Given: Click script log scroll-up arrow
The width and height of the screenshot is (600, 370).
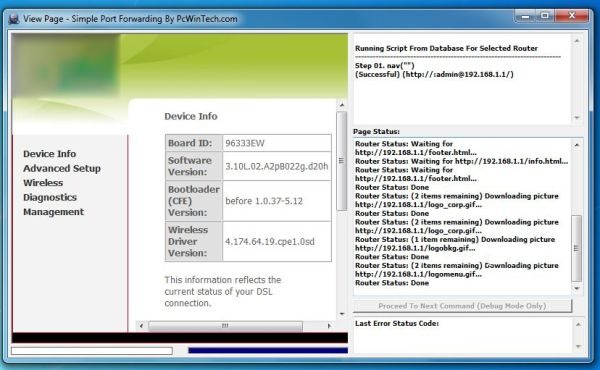Looking at the screenshot, I should point(577,41).
